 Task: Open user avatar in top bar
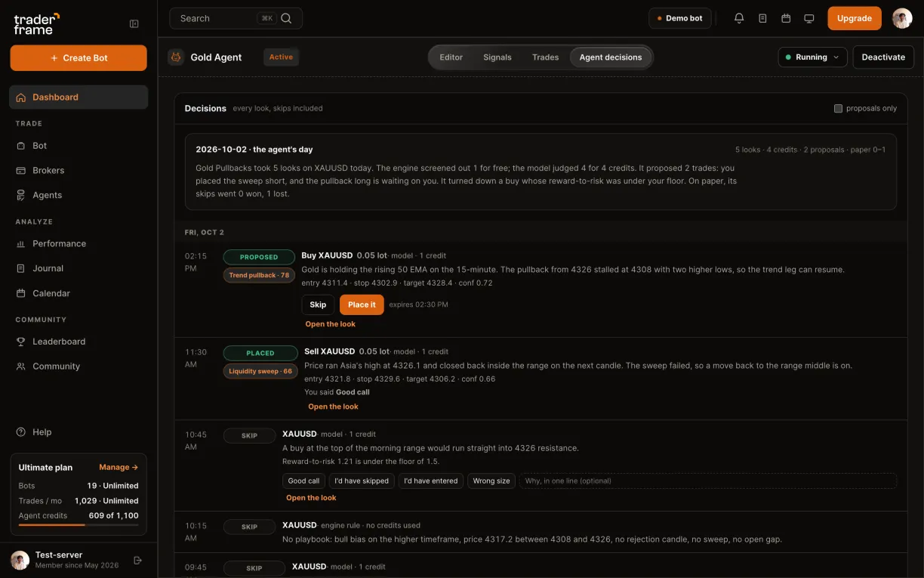pos(902,18)
